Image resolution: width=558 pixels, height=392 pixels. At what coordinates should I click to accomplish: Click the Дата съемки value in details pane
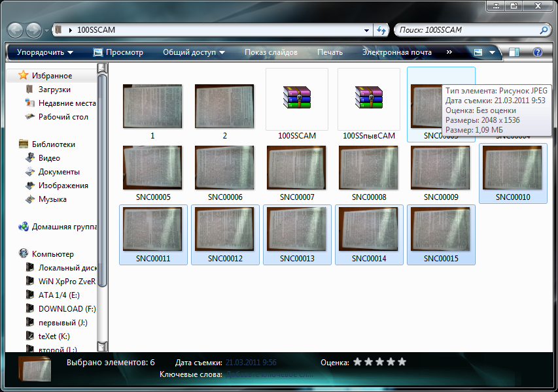coord(251,363)
